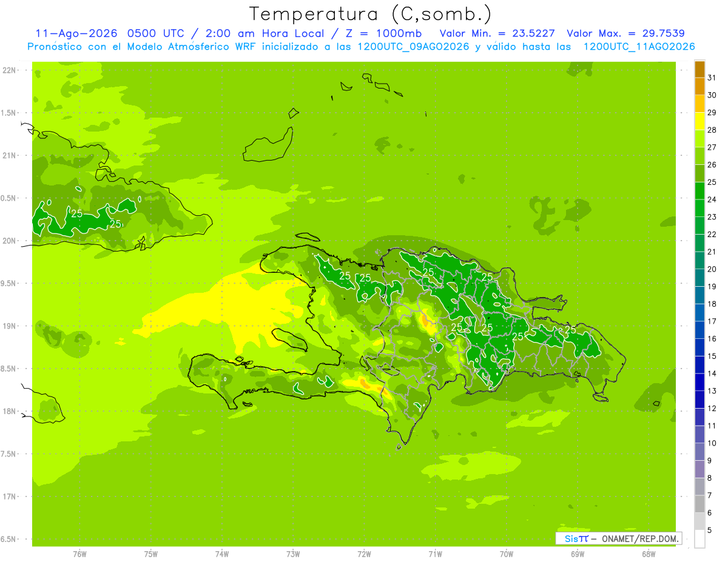The image size is (728, 562).
Task: Click the '18N' latitude axis label
Action: (10, 411)
